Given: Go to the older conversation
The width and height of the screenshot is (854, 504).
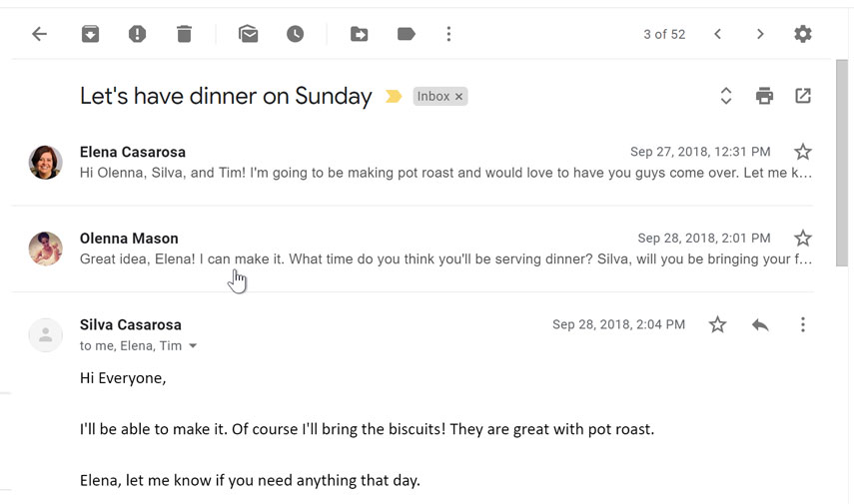Looking at the screenshot, I should click(x=760, y=34).
